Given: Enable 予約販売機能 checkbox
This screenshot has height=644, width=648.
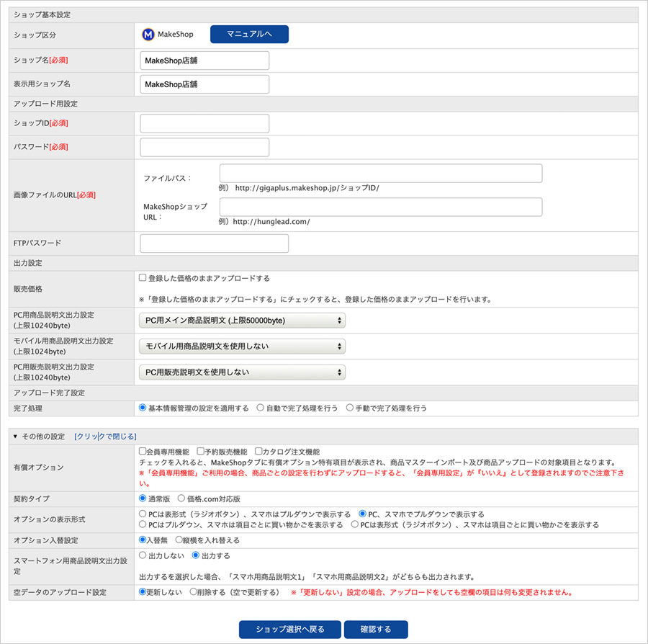Looking at the screenshot, I should point(201,452).
